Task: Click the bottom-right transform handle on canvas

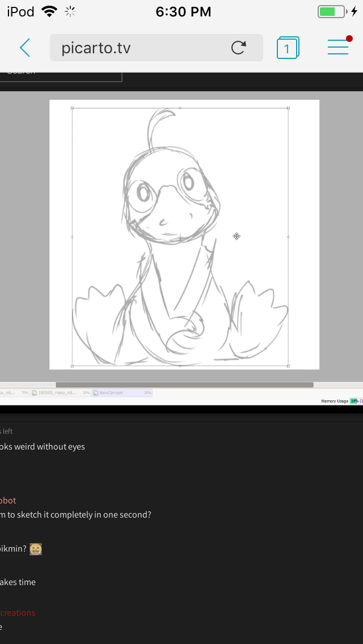Action: click(288, 366)
